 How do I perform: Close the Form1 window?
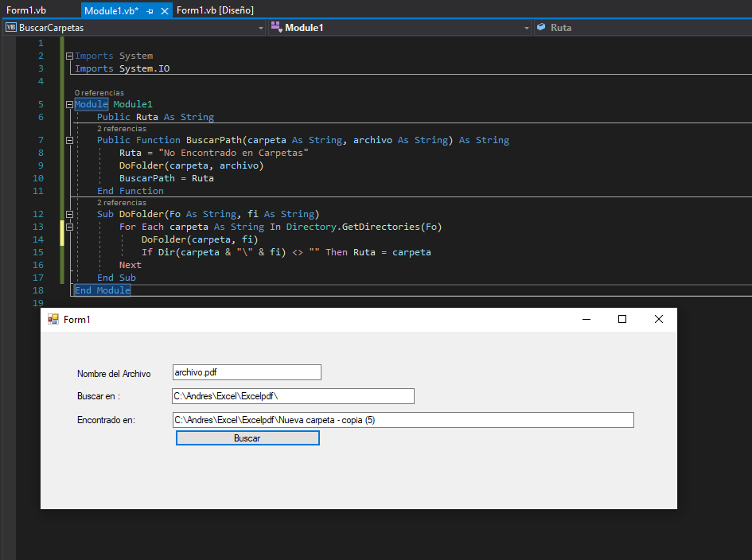coord(658,319)
